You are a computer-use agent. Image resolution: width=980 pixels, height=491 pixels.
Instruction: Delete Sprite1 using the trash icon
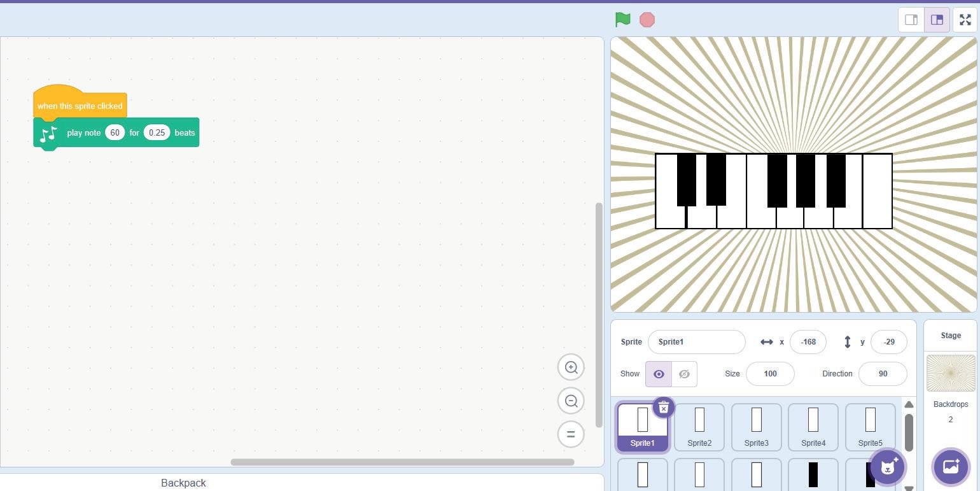pyautogui.click(x=663, y=408)
